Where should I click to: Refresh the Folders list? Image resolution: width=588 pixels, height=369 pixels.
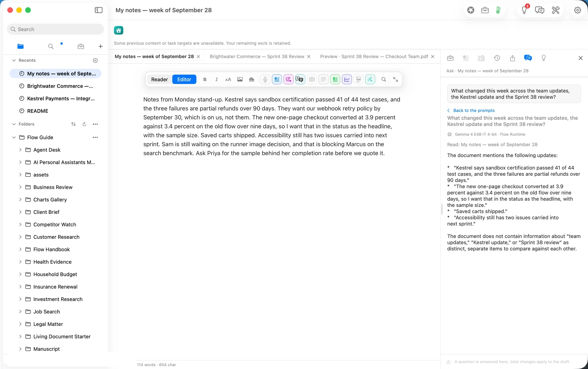[84, 124]
